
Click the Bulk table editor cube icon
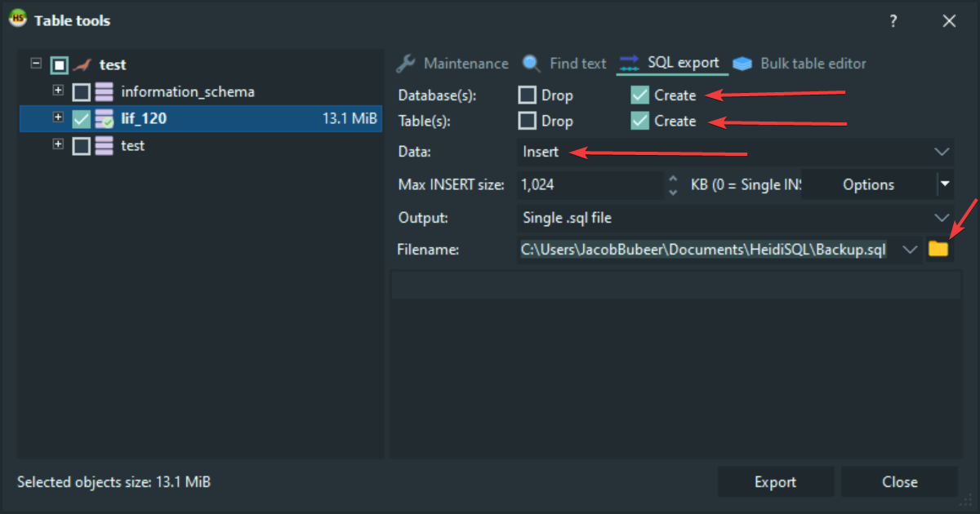742,64
